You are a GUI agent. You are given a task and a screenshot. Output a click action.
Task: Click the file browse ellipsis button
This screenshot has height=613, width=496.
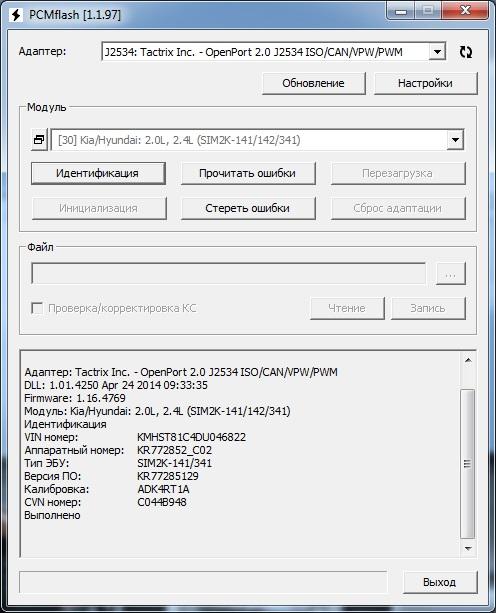451,273
